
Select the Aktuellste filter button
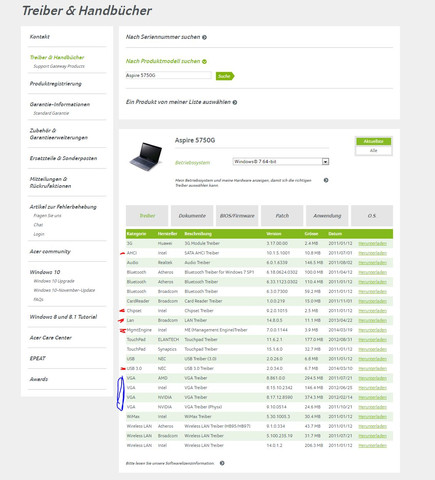[x=373, y=141]
